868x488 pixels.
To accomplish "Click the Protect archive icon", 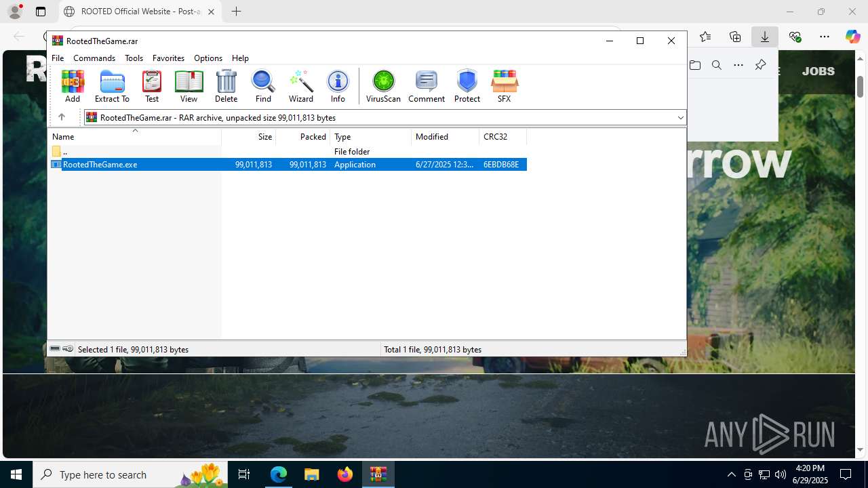I will click(x=467, y=86).
